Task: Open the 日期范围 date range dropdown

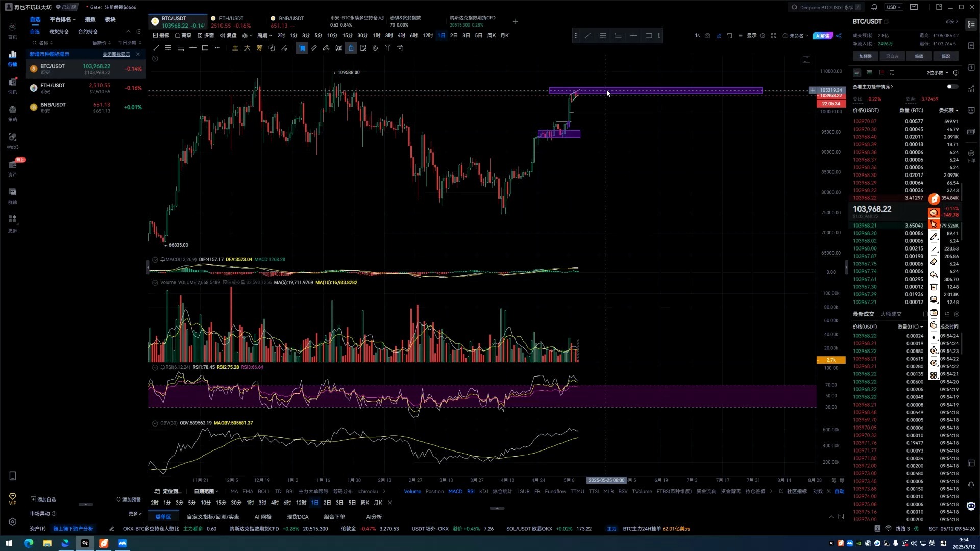Action: coord(206,491)
